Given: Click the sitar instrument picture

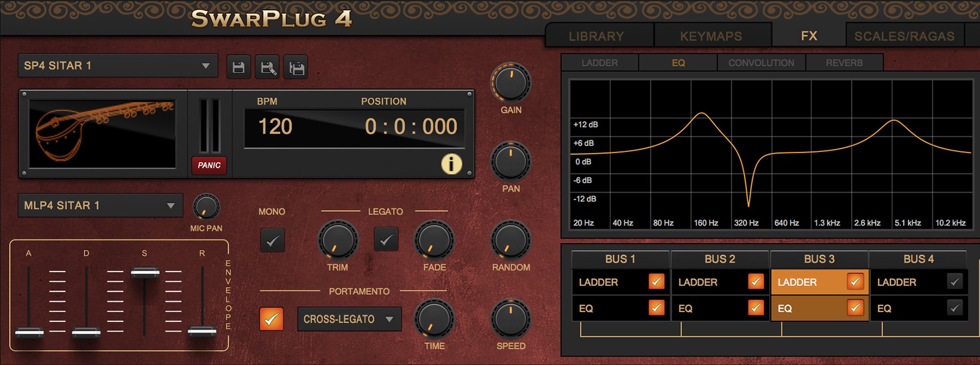Looking at the screenshot, I should coord(103,133).
